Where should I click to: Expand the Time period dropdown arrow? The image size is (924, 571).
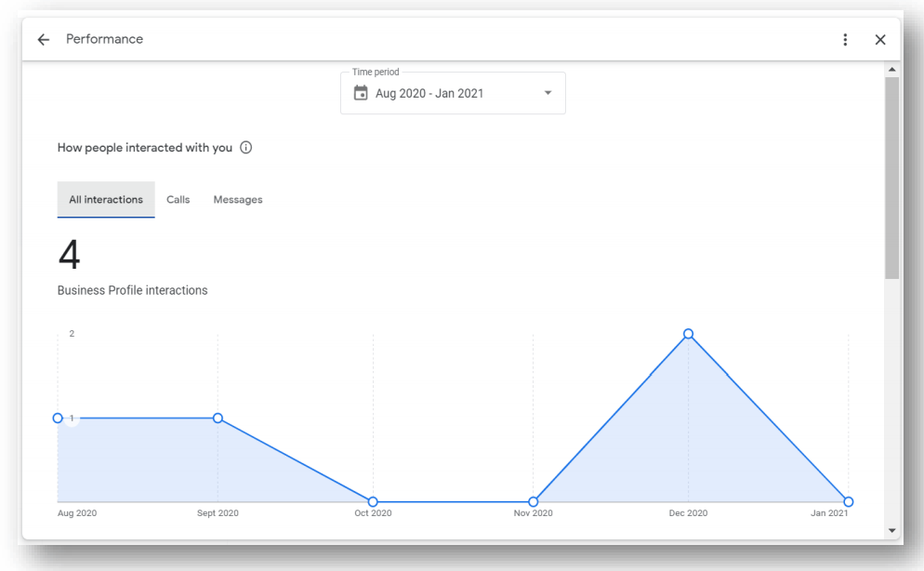pyautogui.click(x=548, y=93)
